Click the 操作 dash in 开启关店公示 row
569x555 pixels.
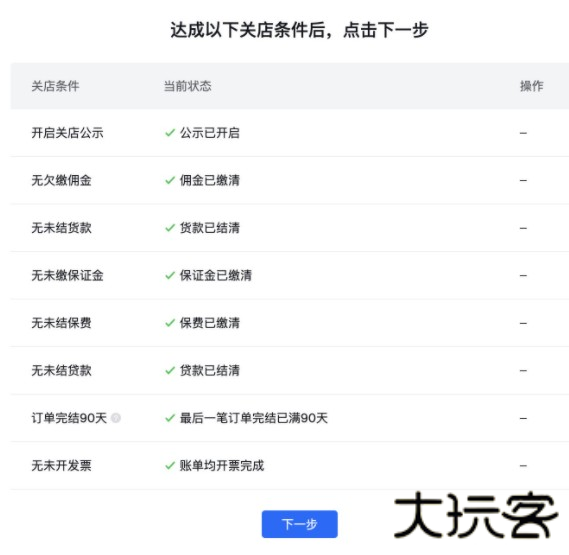point(523,133)
